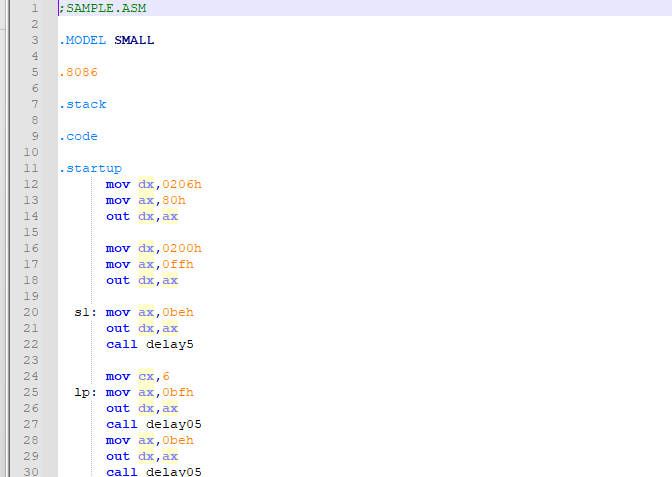
Task: Click 'call' keyword on line 27
Action: (122, 424)
